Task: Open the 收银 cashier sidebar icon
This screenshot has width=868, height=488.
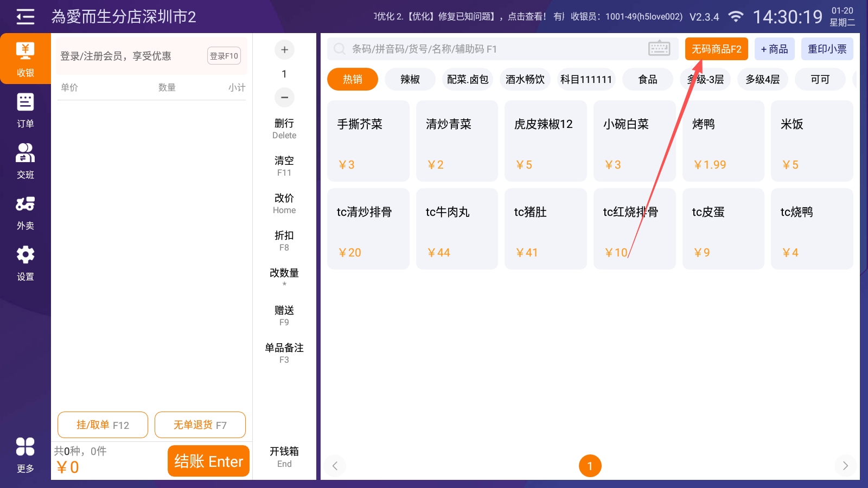Action: click(x=25, y=59)
